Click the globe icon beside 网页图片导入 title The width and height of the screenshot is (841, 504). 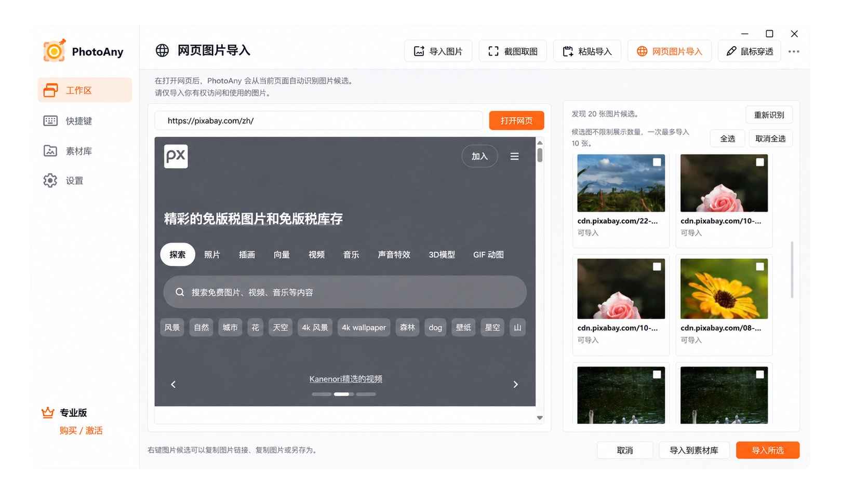162,50
